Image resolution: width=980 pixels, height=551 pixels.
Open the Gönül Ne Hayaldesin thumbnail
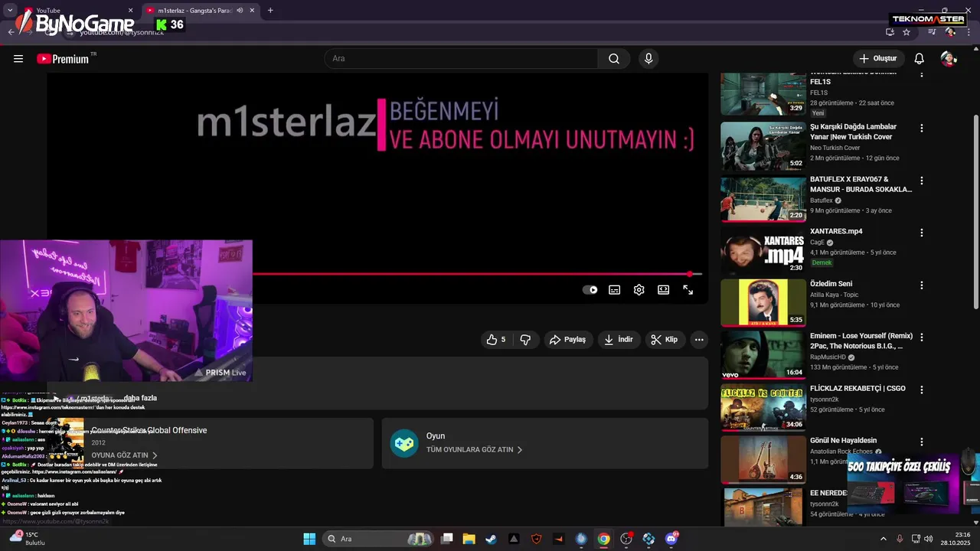763,459
